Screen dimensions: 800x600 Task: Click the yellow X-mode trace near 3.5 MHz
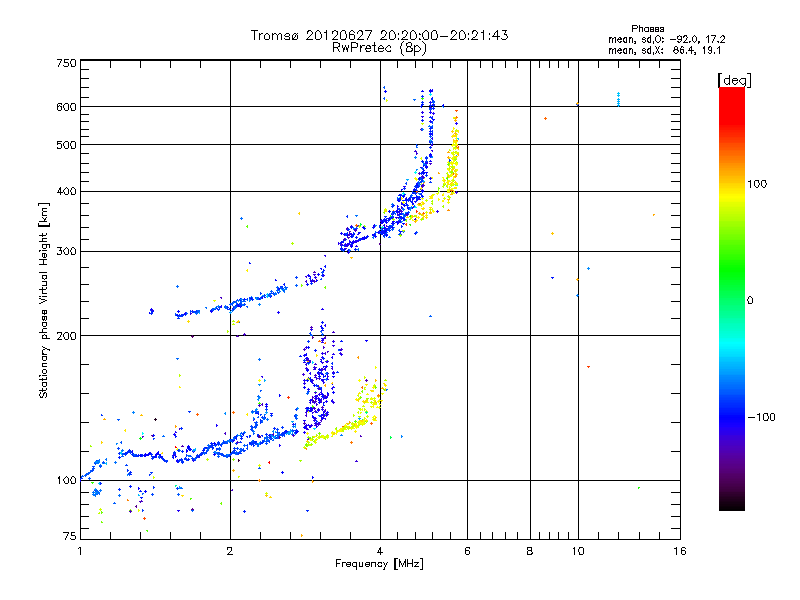[x=342, y=430]
